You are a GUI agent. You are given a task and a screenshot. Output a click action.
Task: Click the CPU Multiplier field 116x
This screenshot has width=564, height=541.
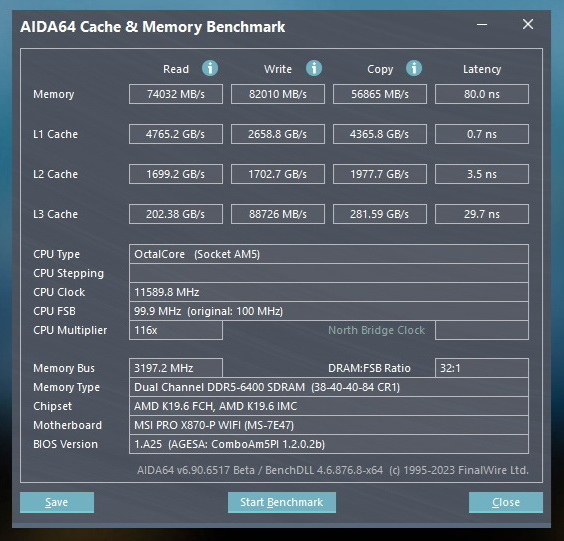coord(176,330)
